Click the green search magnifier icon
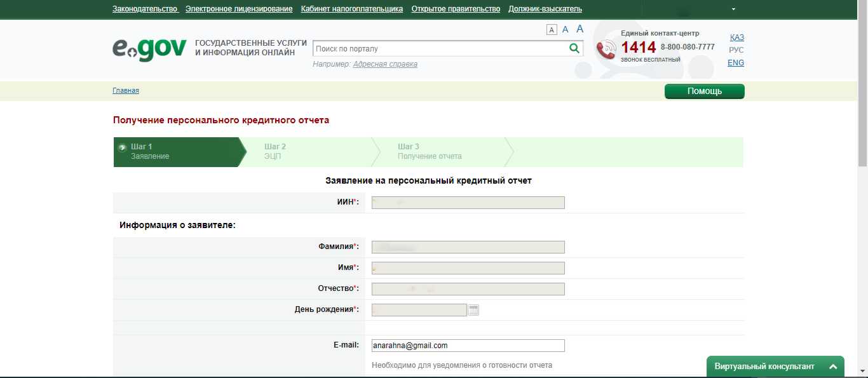The image size is (868, 378). click(574, 48)
